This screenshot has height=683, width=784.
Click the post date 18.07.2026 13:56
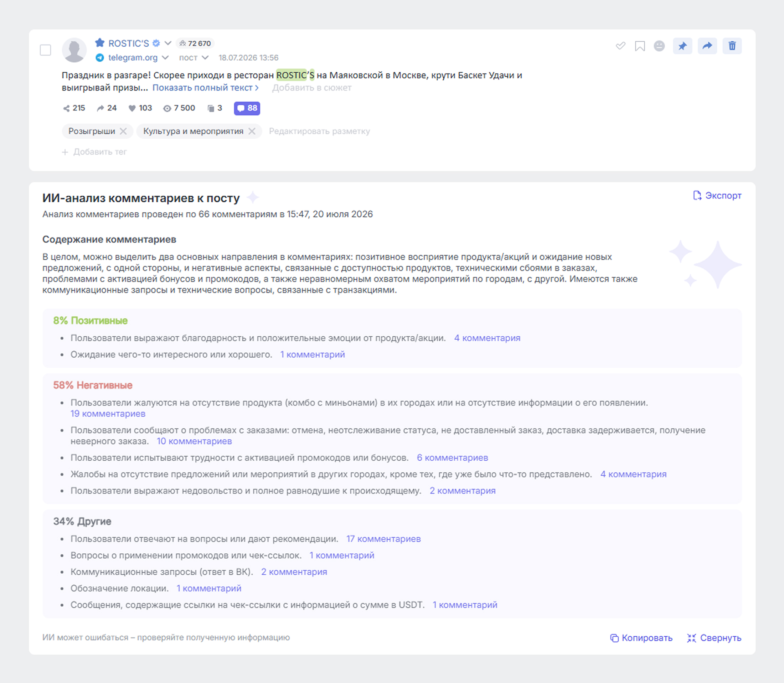[248, 58]
